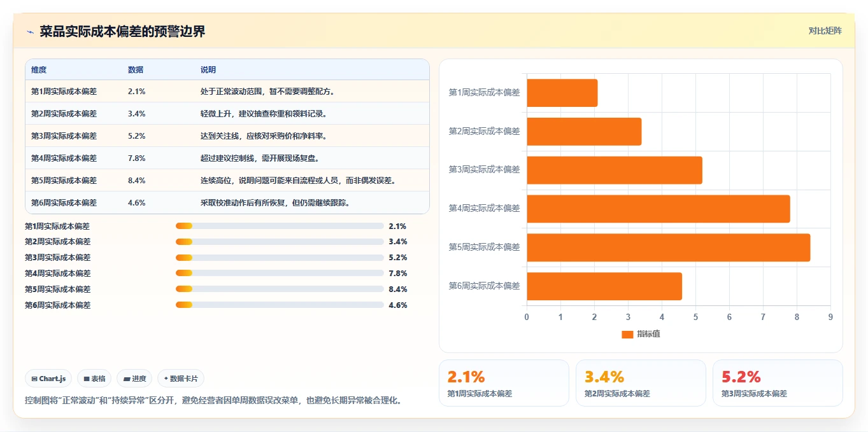
Task: Click the 第2周实际成本偏差 progress bar
Action: tap(280, 242)
